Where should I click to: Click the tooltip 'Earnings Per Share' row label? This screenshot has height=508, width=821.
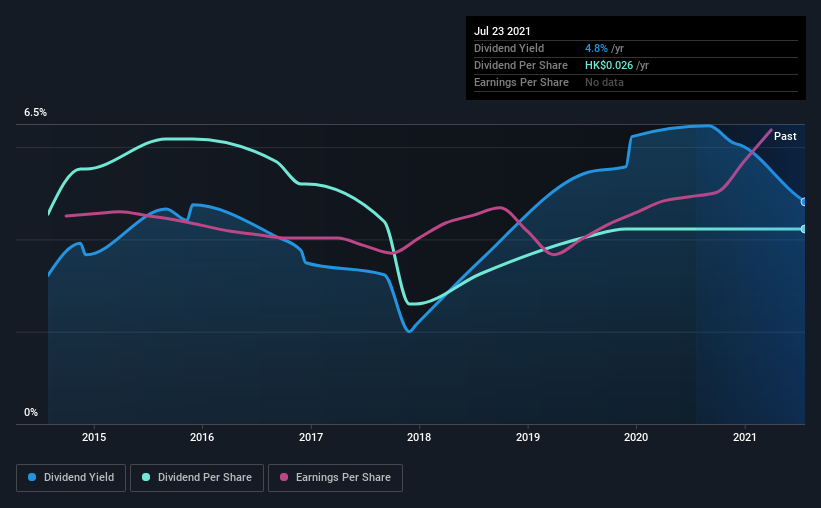point(521,82)
